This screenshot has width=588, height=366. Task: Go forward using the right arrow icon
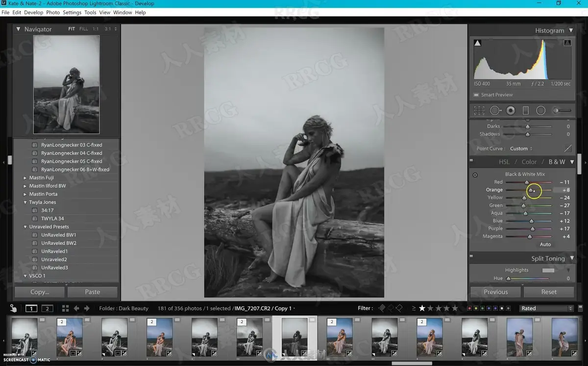coord(87,308)
